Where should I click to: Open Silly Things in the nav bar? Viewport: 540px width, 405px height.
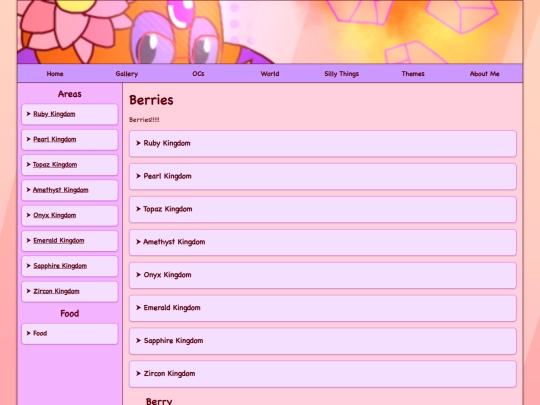(341, 74)
